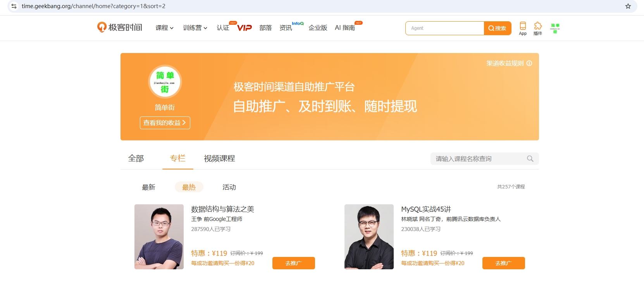
Task: Click the 极客时间 logo
Action: 120,27
